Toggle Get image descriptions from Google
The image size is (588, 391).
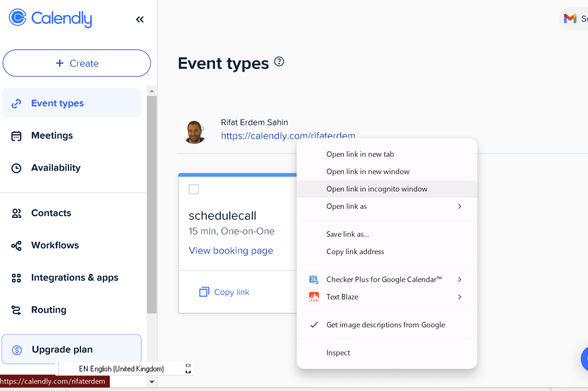(387, 324)
